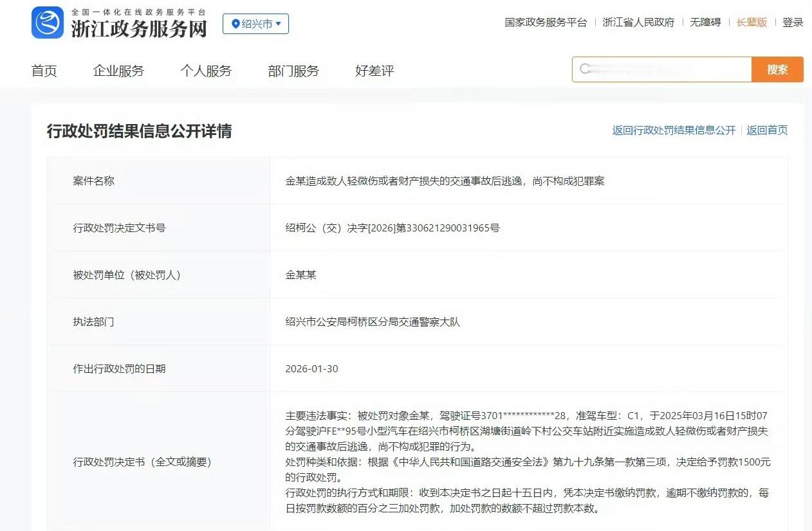Open the 企业服务 navigation tab
The height and width of the screenshot is (531, 812).
(118, 71)
